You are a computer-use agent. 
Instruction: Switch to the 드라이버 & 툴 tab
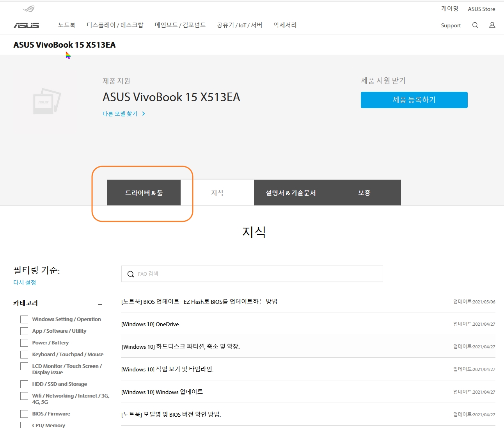click(x=144, y=193)
